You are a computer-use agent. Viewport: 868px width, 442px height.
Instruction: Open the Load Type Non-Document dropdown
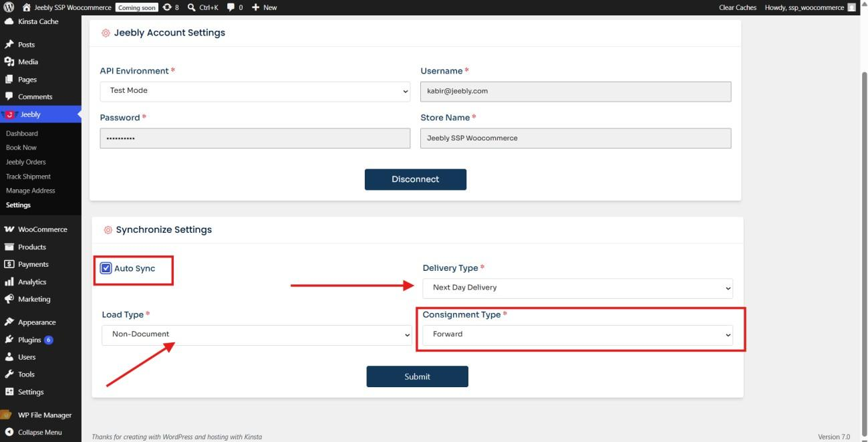tap(257, 335)
